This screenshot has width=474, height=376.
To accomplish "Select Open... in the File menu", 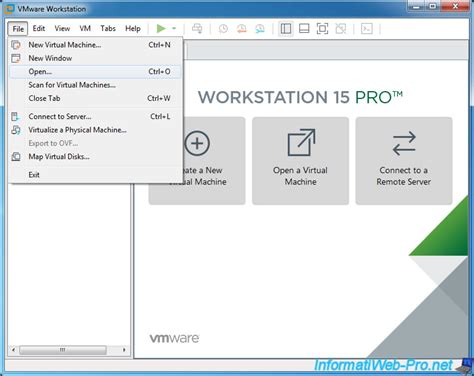I will pyautogui.click(x=95, y=71).
